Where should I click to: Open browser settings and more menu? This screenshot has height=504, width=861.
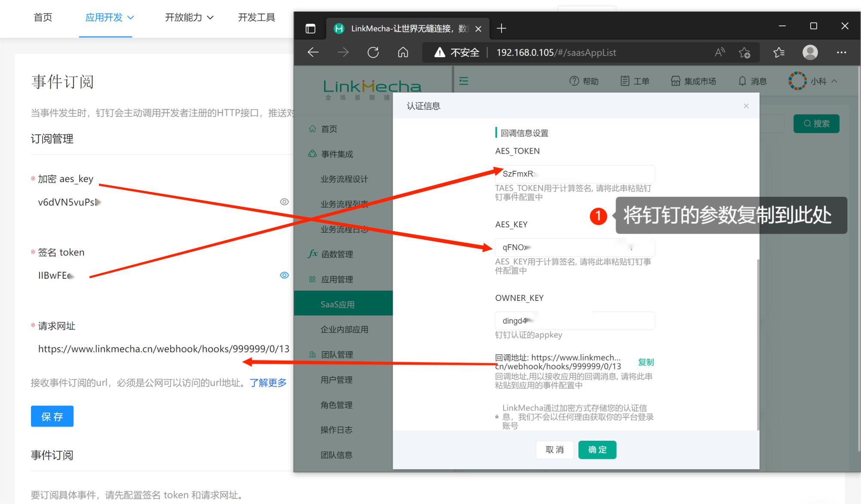(x=842, y=53)
